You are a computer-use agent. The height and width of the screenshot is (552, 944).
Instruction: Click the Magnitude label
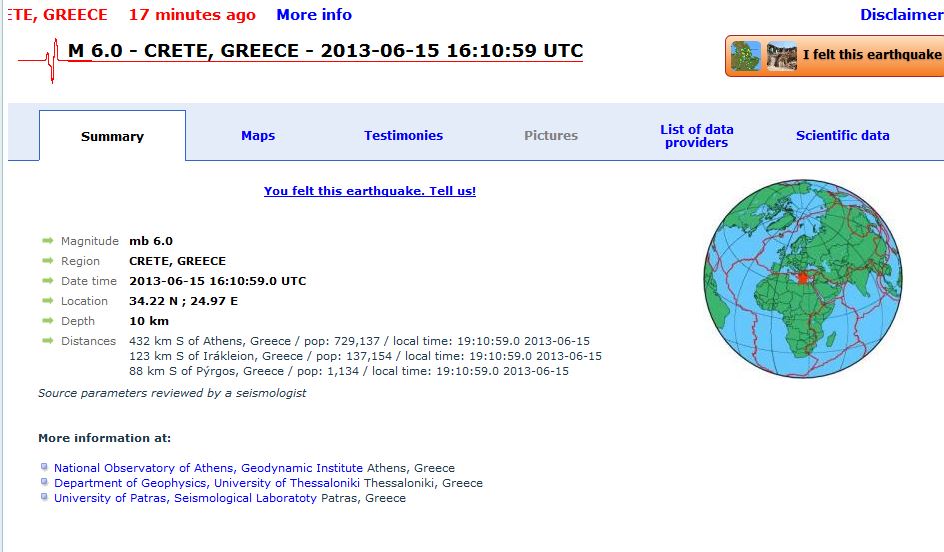(x=90, y=241)
